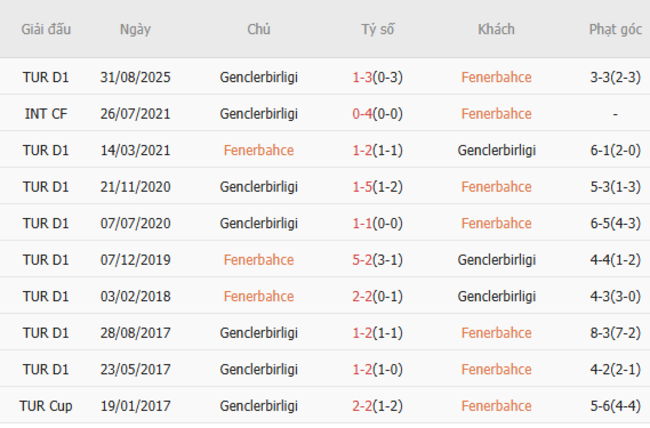
Task: Click the 5-2 score of the 07/12/2019 match
Action: coord(362,260)
